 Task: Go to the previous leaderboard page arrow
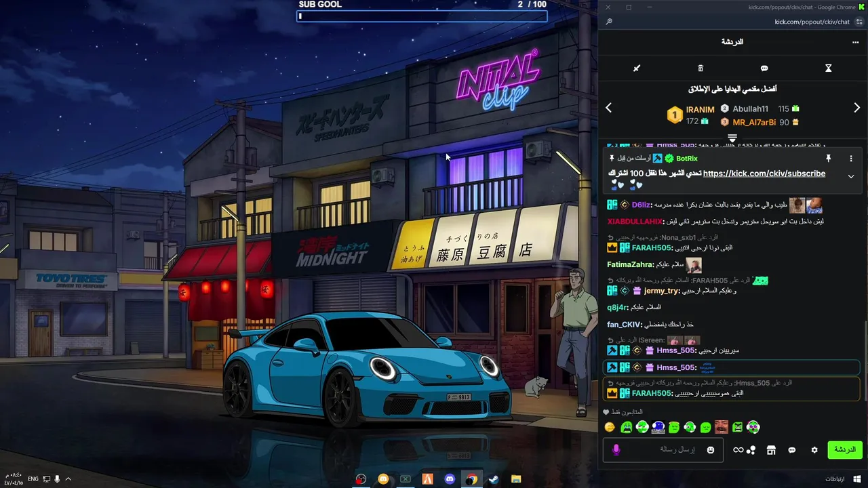pyautogui.click(x=608, y=108)
